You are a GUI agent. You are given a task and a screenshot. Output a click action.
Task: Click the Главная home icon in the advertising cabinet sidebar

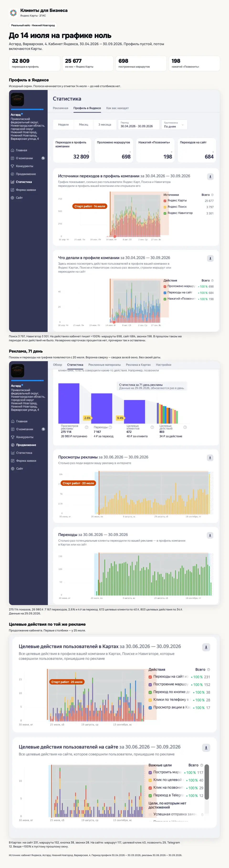pyautogui.click(x=12, y=421)
